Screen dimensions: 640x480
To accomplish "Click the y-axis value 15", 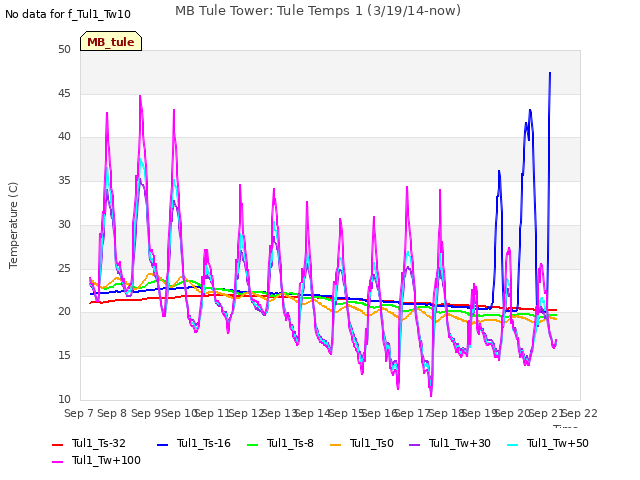I will click(x=64, y=356).
